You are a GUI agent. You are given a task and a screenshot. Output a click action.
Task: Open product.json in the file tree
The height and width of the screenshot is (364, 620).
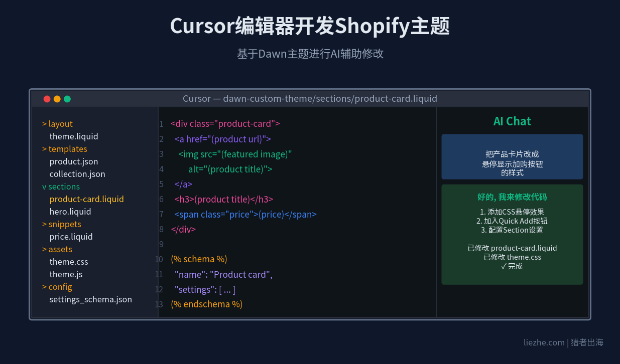[x=74, y=161]
